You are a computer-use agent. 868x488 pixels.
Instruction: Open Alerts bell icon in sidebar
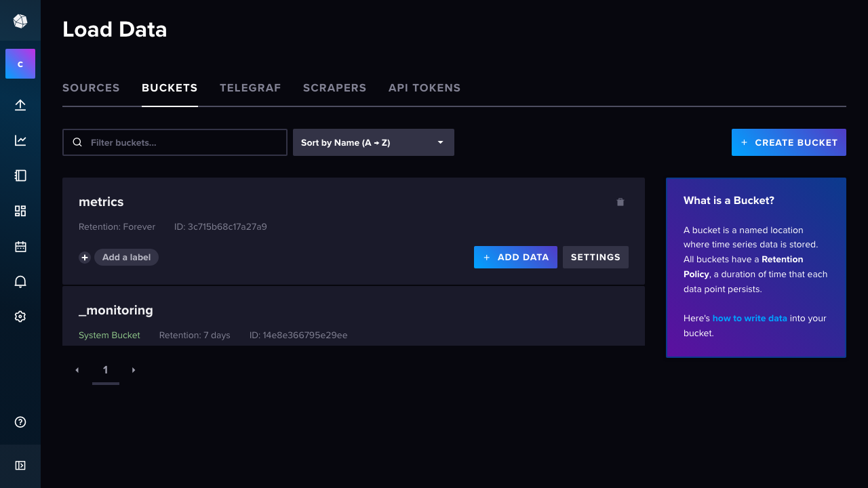[x=20, y=281]
